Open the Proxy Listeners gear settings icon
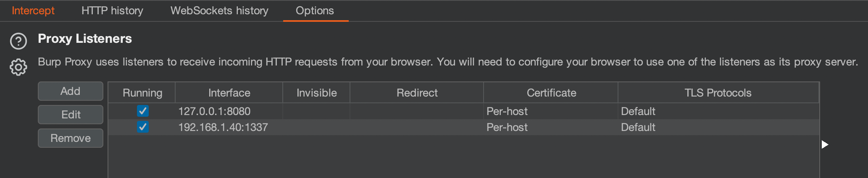This screenshot has height=178, width=868. click(18, 67)
